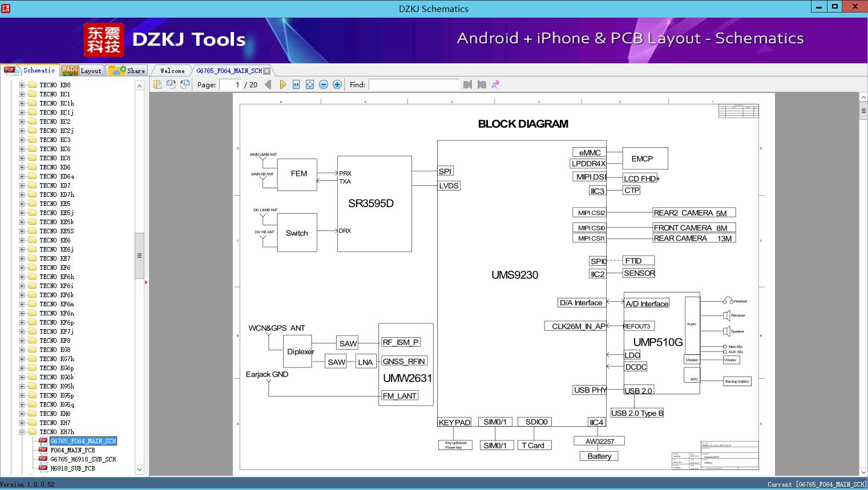Go to the previous page arrow
This screenshot has width=868, height=490.
click(268, 84)
